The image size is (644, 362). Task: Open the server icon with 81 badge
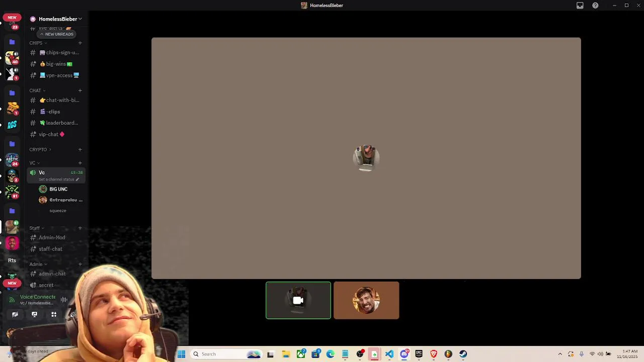12,192
